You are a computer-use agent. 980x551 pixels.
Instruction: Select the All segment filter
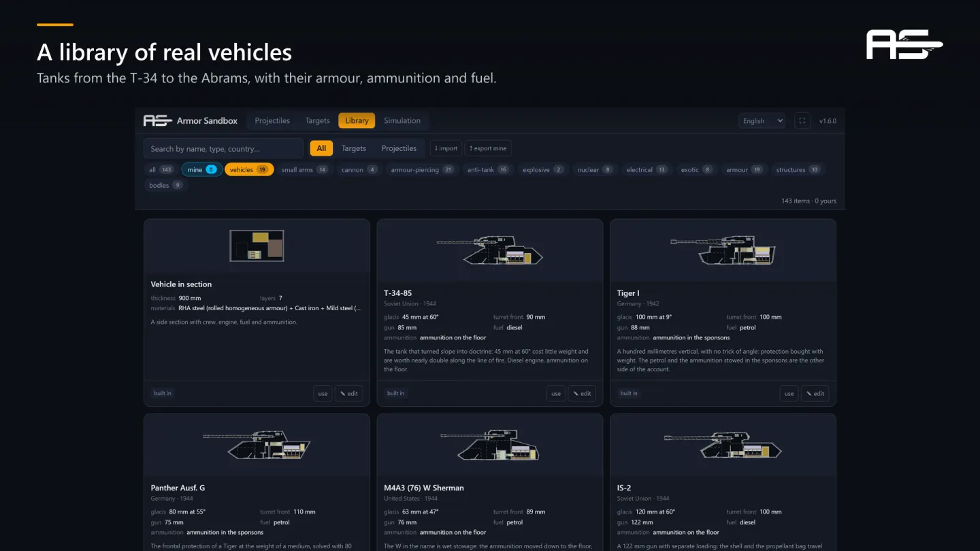tap(321, 148)
